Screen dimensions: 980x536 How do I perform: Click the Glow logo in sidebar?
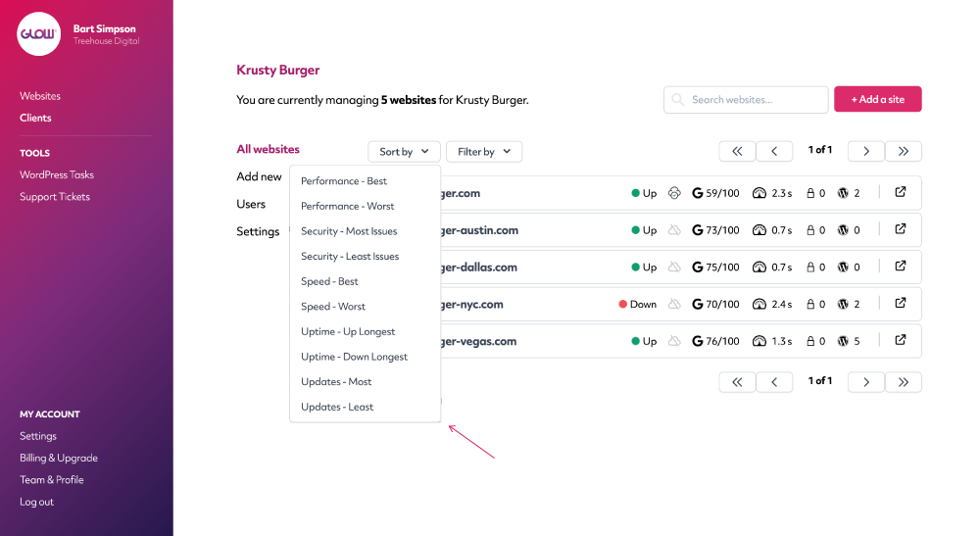(x=39, y=33)
